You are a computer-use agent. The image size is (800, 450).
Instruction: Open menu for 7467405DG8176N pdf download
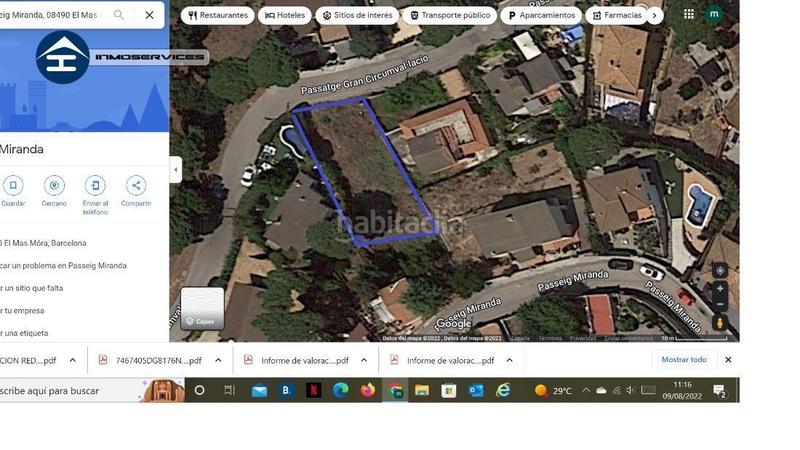point(218,360)
